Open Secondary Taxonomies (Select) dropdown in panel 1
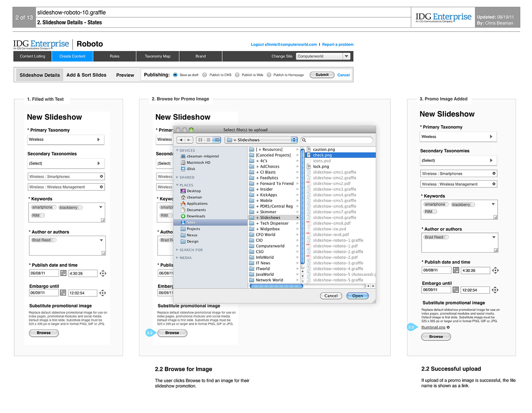532x413 pixels. (x=66, y=163)
